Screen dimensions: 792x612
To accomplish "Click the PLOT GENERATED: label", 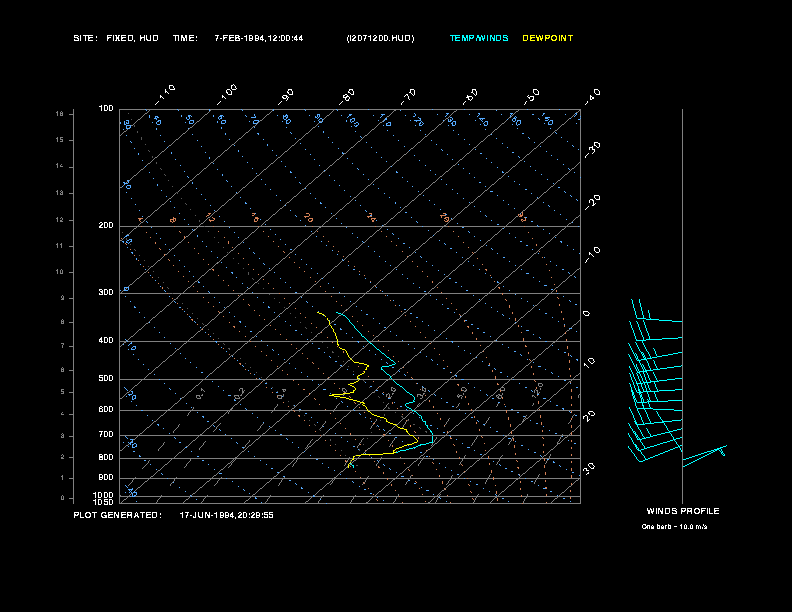I will tap(117, 515).
